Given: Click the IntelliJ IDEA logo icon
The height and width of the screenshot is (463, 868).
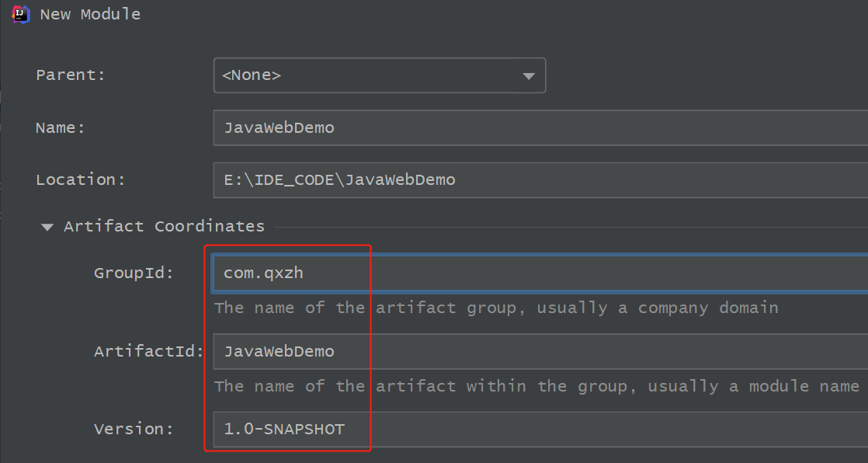Looking at the screenshot, I should (21, 14).
